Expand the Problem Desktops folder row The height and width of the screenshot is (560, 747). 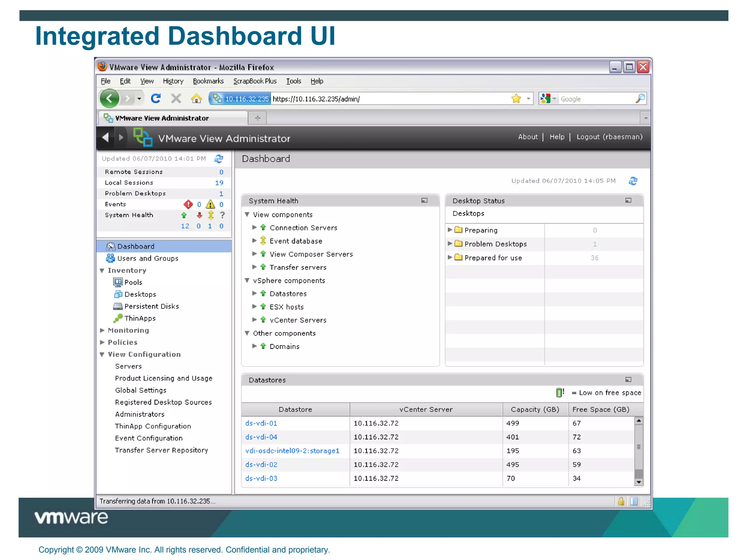pos(450,244)
